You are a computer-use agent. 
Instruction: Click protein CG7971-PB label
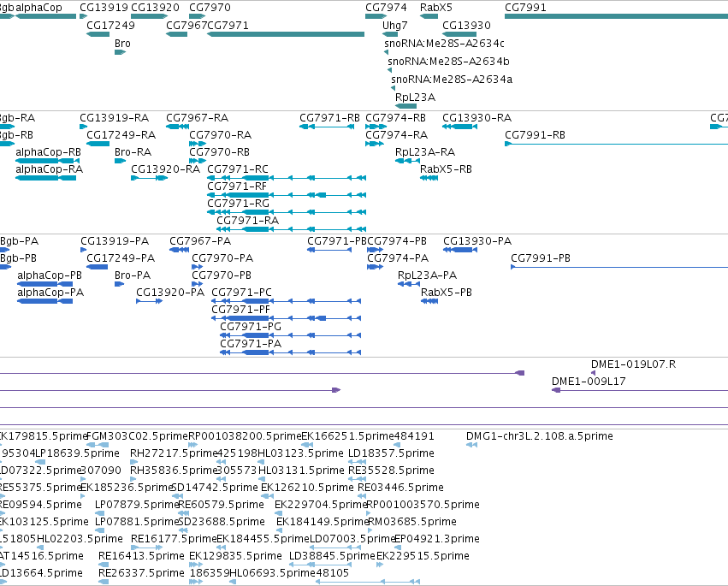click(x=337, y=241)
